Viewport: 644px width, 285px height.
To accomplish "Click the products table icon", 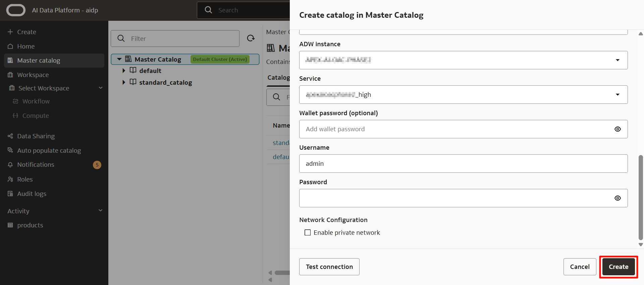I will coord(10,225).
